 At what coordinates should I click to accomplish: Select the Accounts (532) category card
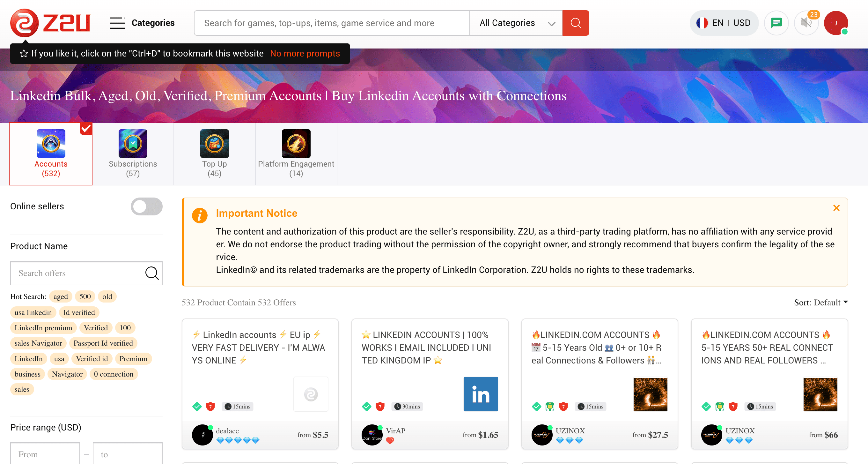51,153
